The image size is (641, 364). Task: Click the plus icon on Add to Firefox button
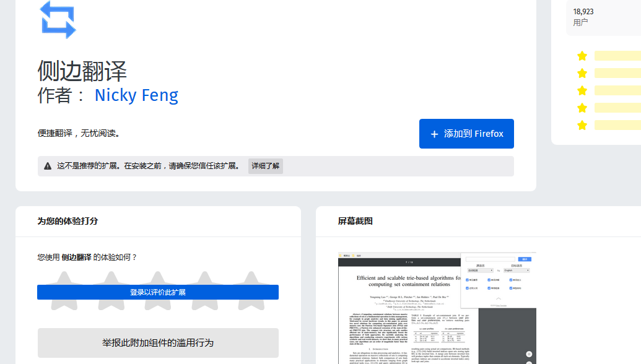434,134
